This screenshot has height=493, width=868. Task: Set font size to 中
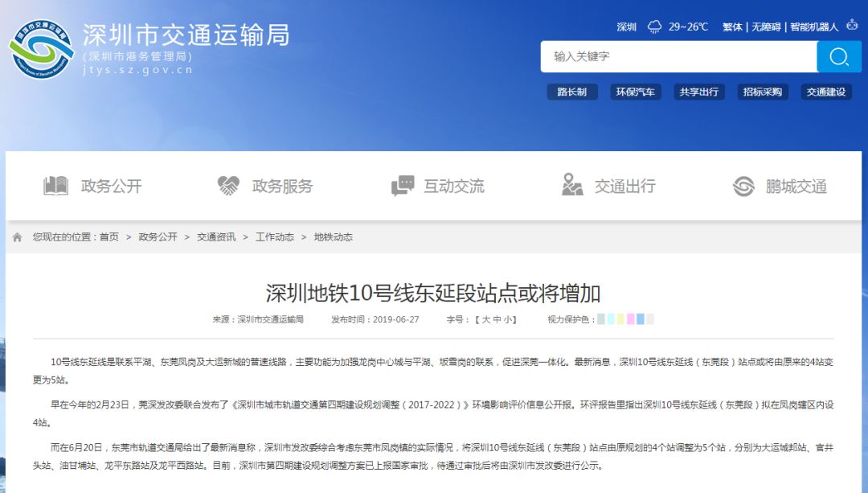click(x=497, y=319)
